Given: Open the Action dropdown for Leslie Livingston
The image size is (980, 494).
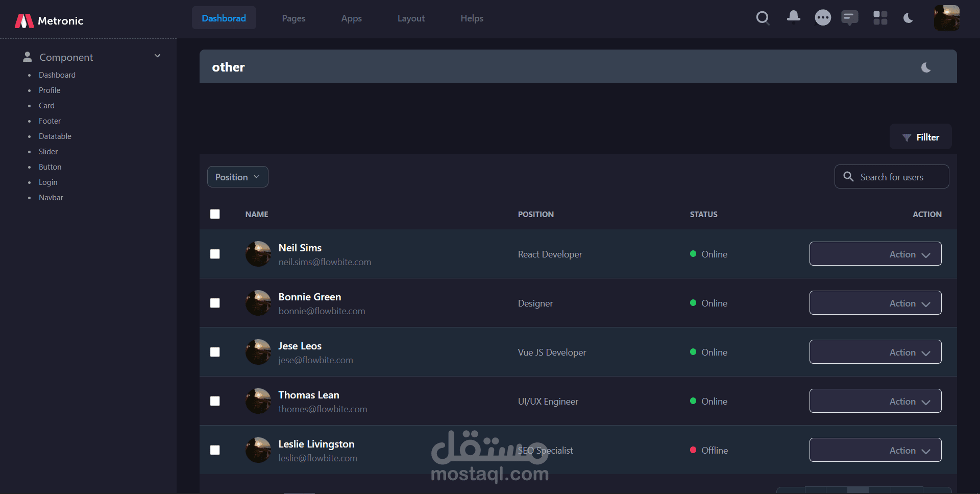Looking at the screenshot, I should tap(875, 450).
